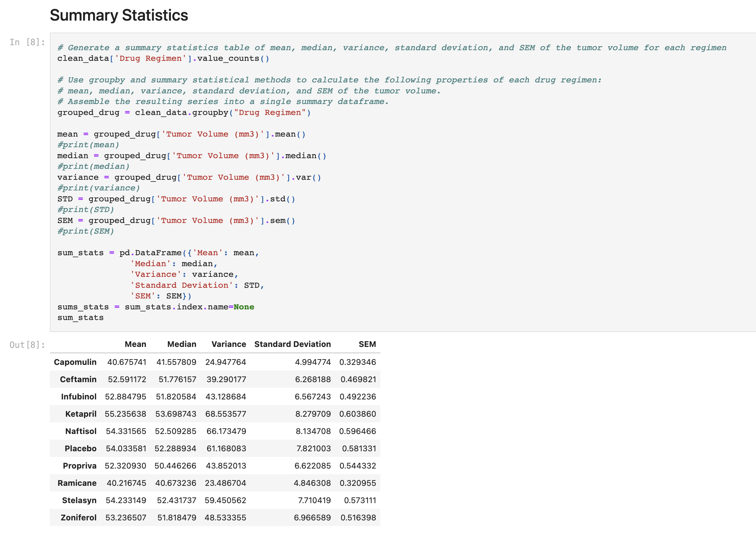
Task: Click Ketapril mean value 55.235638
Action: (125, 414)
